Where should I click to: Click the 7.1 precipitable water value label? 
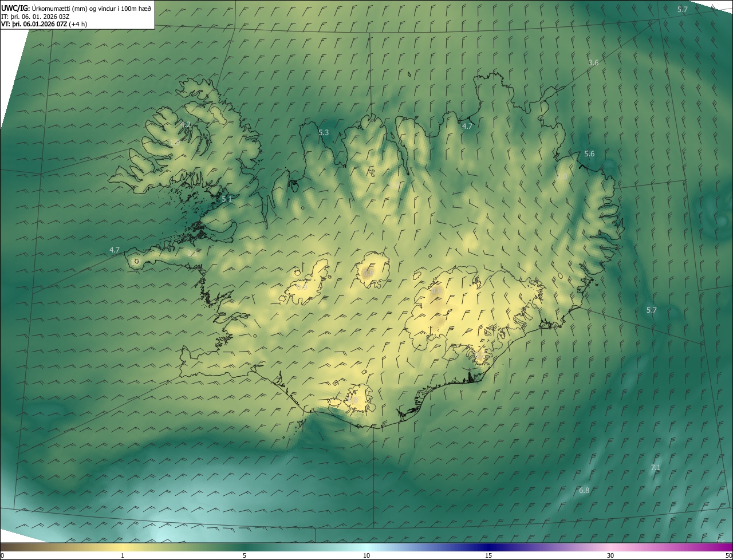point(656,468)
